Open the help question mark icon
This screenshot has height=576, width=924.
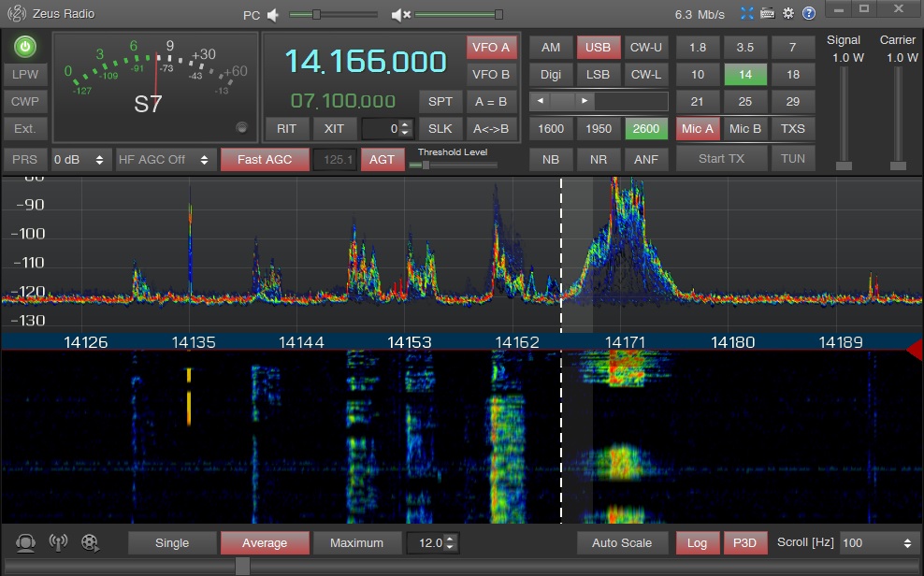[809, 13]
